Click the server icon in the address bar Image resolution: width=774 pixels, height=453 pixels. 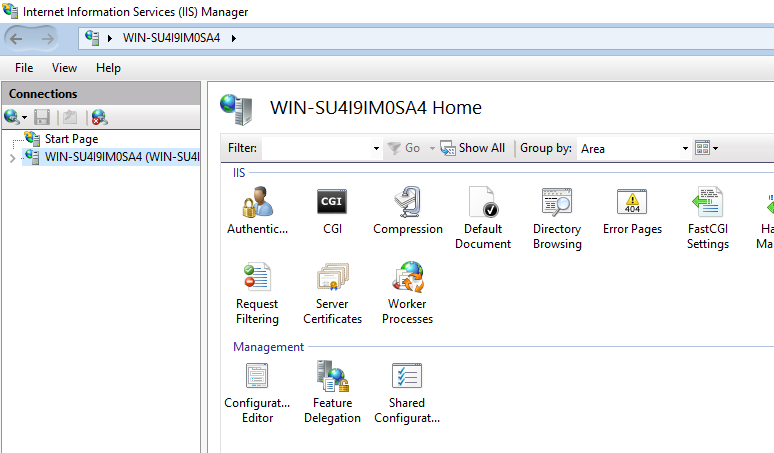(x=92, y=38)
